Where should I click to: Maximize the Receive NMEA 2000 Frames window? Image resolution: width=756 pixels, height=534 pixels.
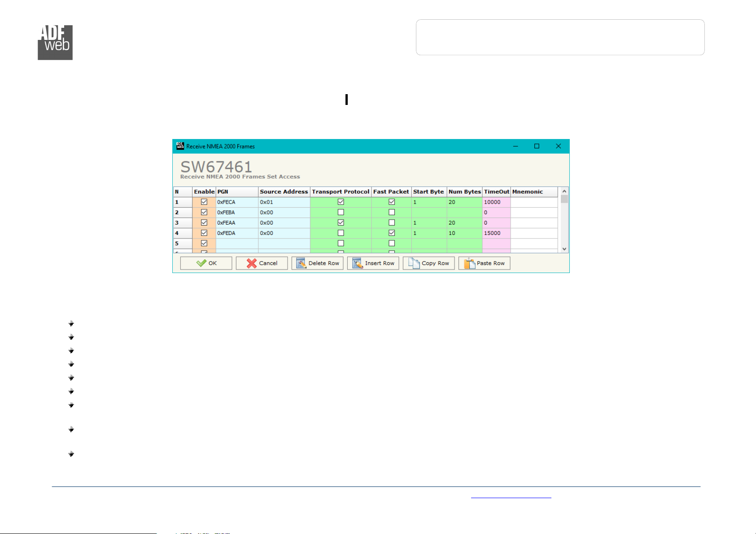coord(537,146)
